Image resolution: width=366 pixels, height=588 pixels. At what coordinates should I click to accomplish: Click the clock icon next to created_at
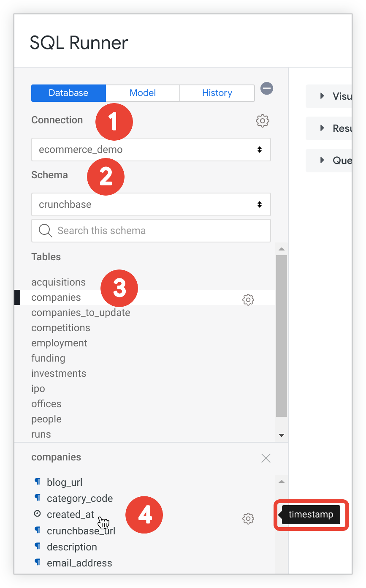[38, 514]
